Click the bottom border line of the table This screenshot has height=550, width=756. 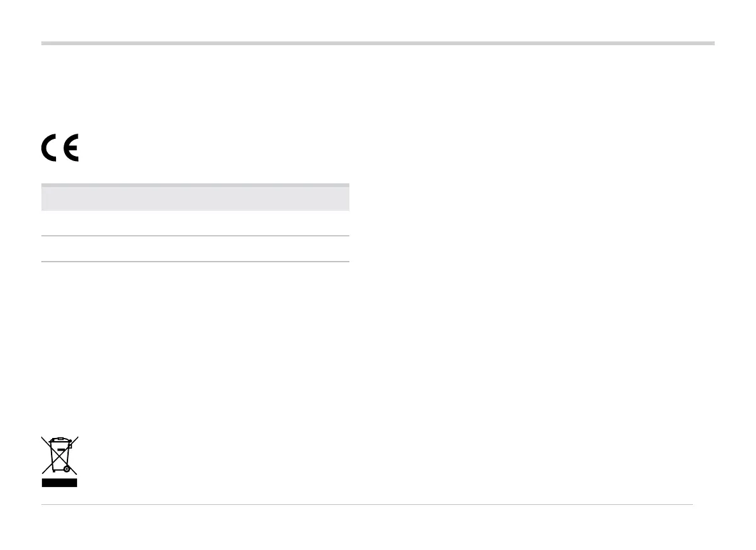[195, 261]
